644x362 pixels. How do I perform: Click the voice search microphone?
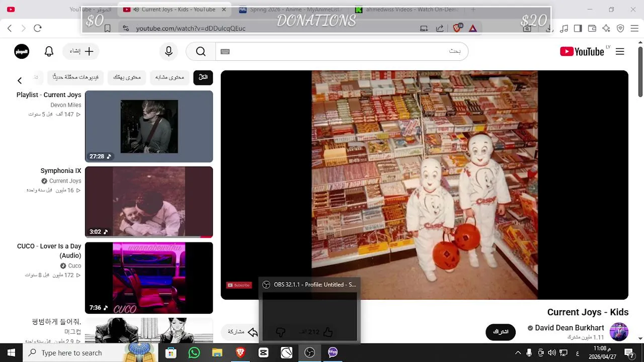coord(169,51)
